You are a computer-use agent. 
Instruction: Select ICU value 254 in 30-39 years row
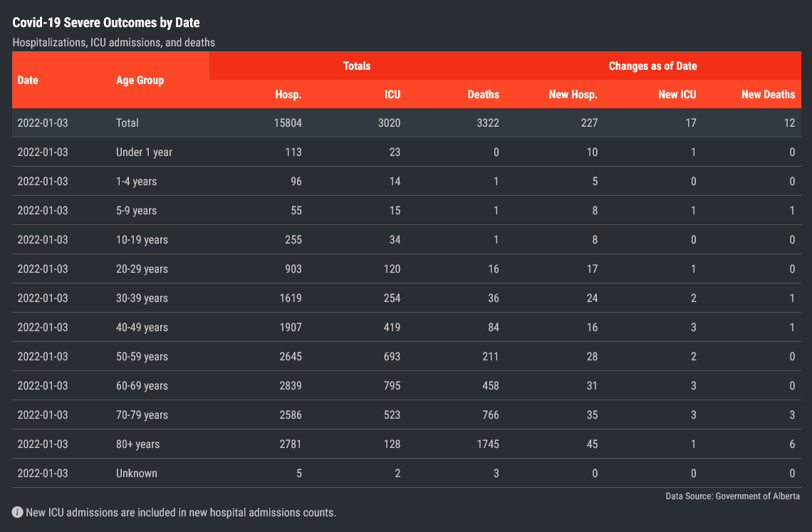[x=392, y=298]
